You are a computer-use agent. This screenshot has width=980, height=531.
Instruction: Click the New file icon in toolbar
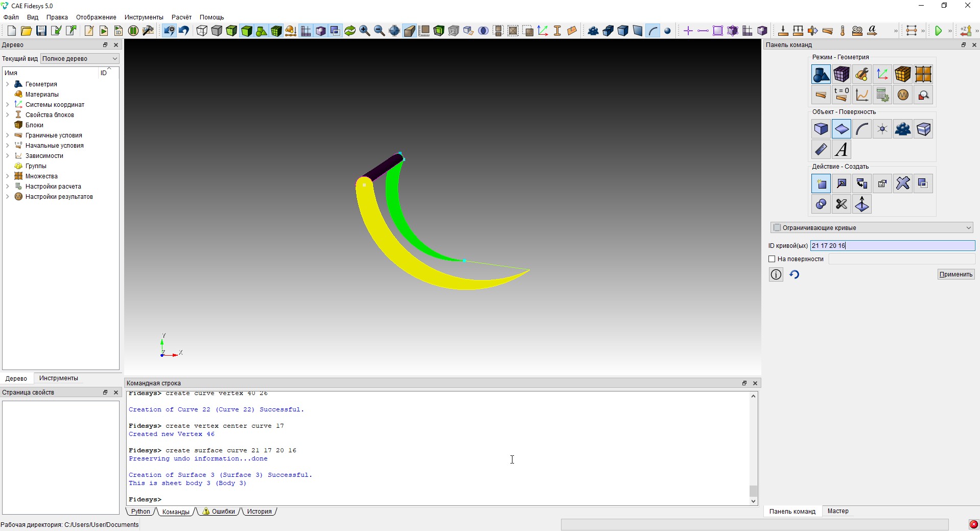[11, 31]
